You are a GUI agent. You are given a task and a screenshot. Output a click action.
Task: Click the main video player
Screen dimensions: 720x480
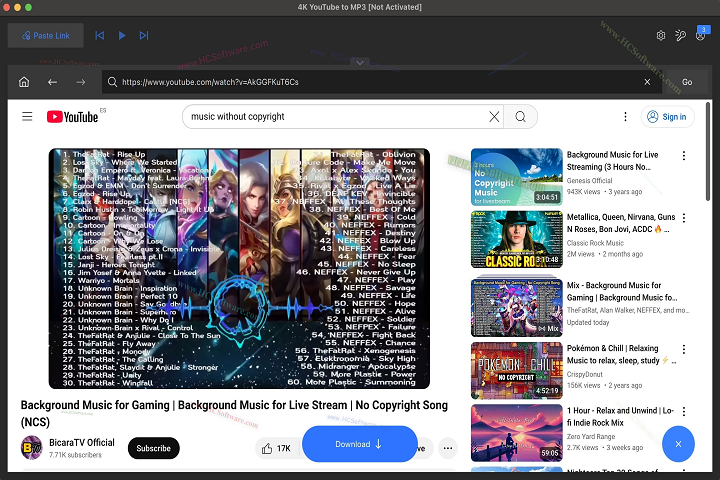click(239, 268)
